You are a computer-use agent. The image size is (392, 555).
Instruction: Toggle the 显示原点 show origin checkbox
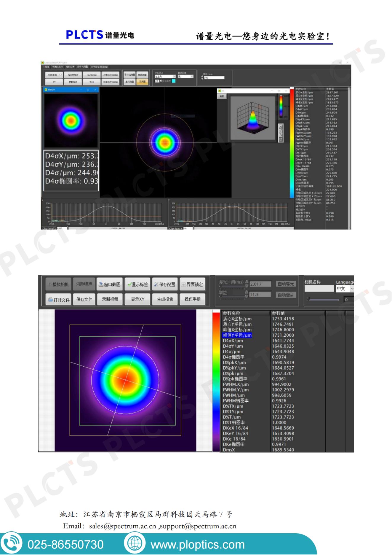point(161,81)
